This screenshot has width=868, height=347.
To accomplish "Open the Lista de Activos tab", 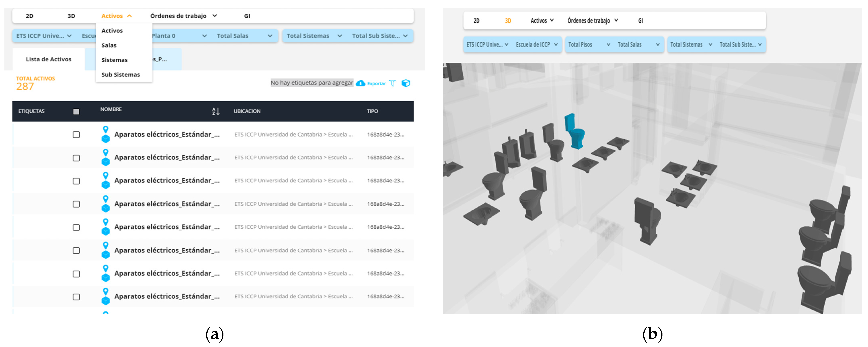I will pos(48,59).
